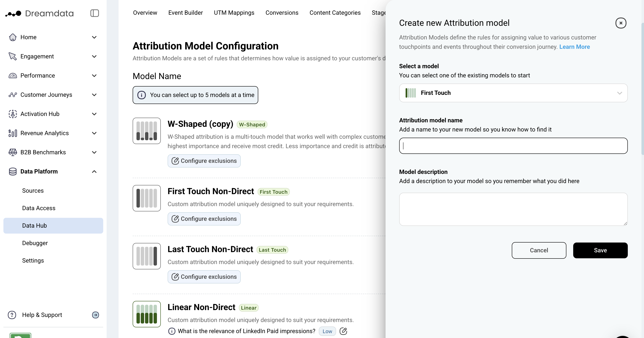Expand the Customer Journeys menu

[94, 95]
